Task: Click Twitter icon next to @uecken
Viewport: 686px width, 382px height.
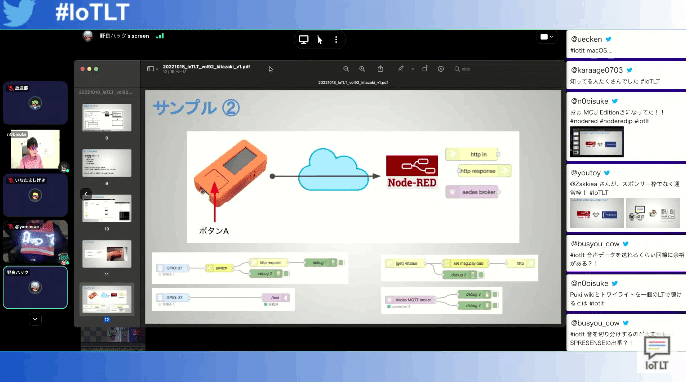Action: [x=609, y=39]
